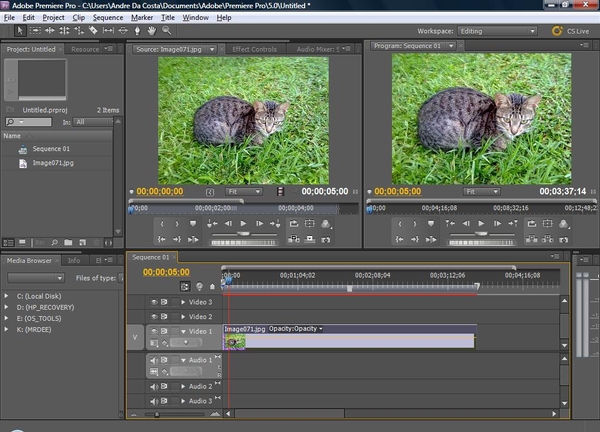Mute Audio 2 track speaker toggle
This screenshot has width=600, height=432.
[155, 386]
